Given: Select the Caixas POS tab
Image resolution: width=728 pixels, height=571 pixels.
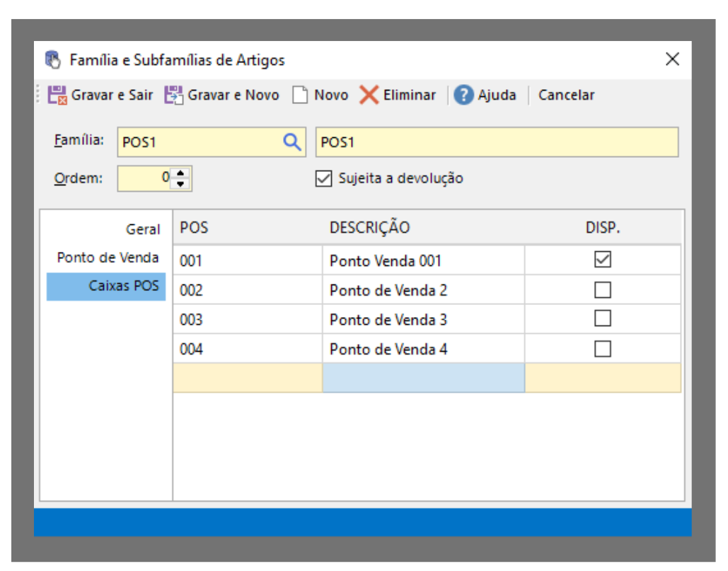Looking at the screenshot, I should pos(106,287).
